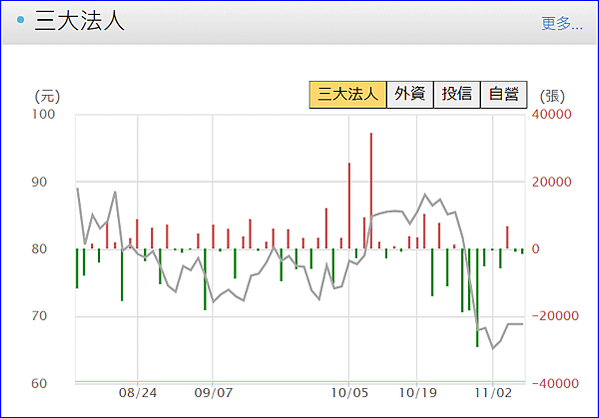Click the blue bullet beside 三大法人 title

tap(21, 19)
